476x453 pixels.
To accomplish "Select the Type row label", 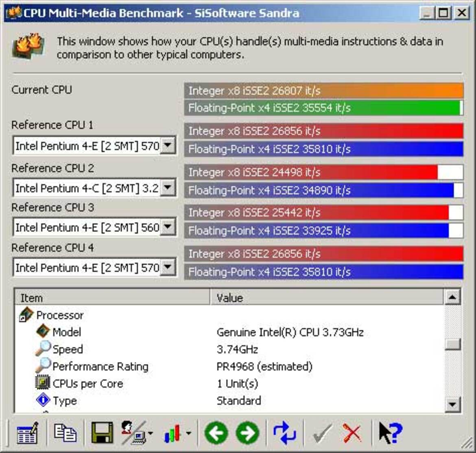I will coord(65,401).
